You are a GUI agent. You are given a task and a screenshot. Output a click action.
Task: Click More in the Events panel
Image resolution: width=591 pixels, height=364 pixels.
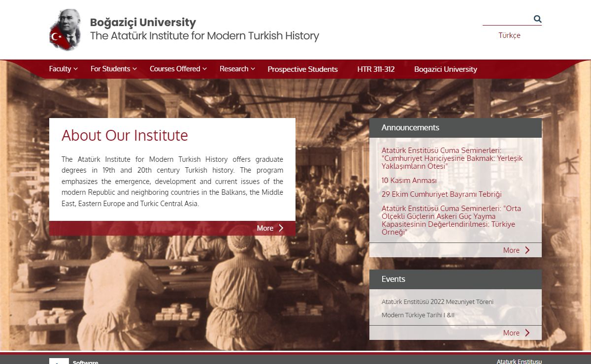(x=511, y=333)
